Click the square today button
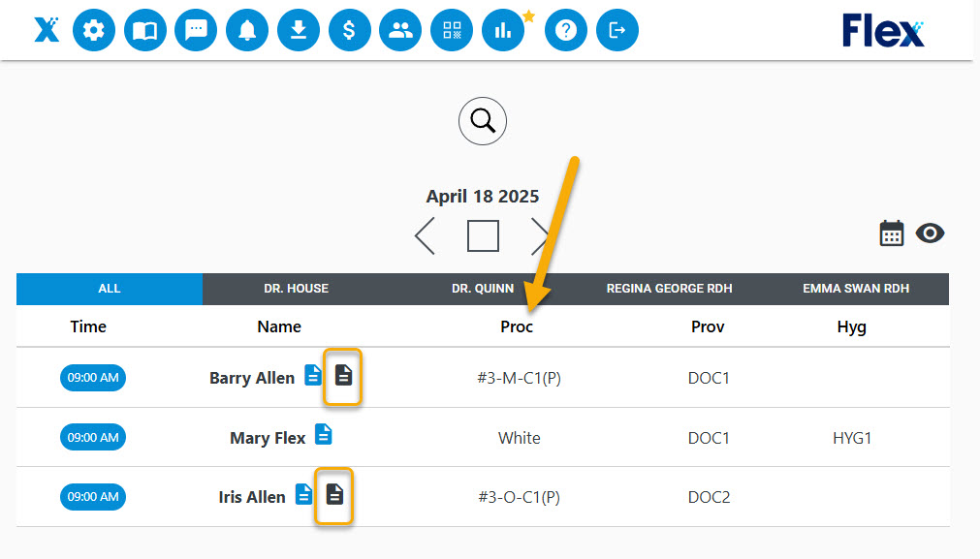 click(483, 236)
